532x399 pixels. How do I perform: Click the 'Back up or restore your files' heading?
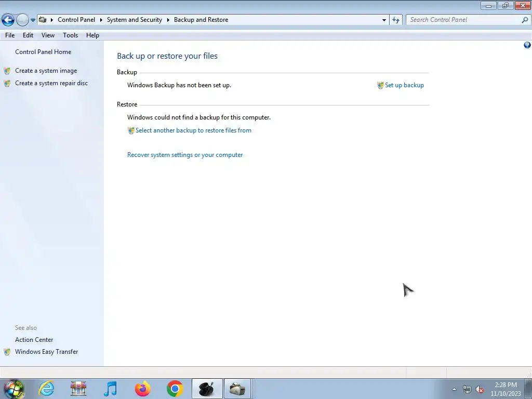coord(167,56)
